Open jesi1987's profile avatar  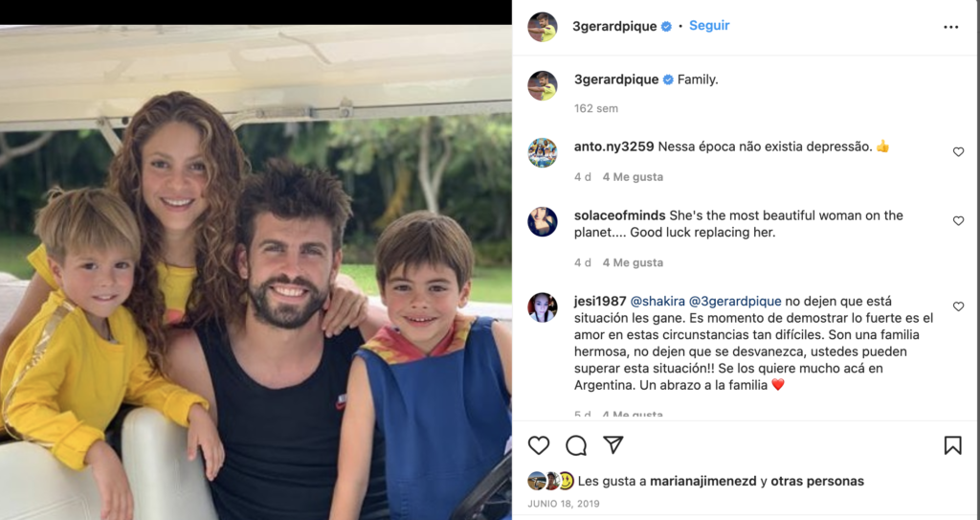[542, 307]
